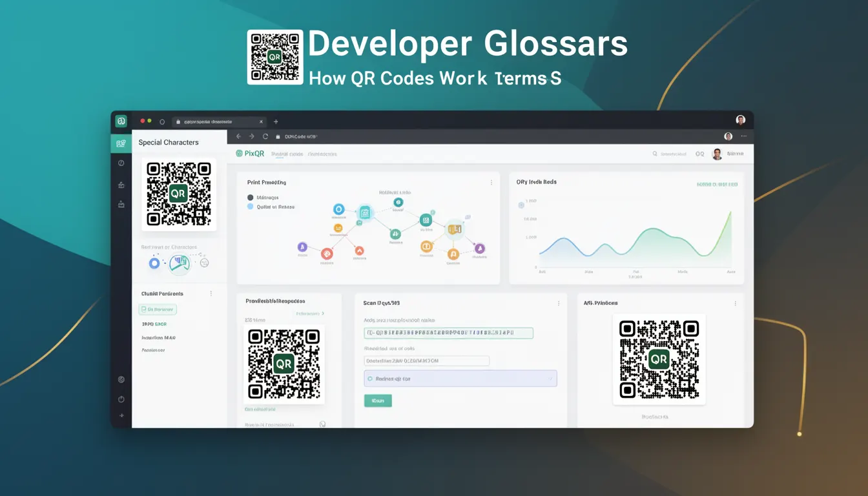Expand the green chevron link above the lower-left QR code

[x=310, y=313]
